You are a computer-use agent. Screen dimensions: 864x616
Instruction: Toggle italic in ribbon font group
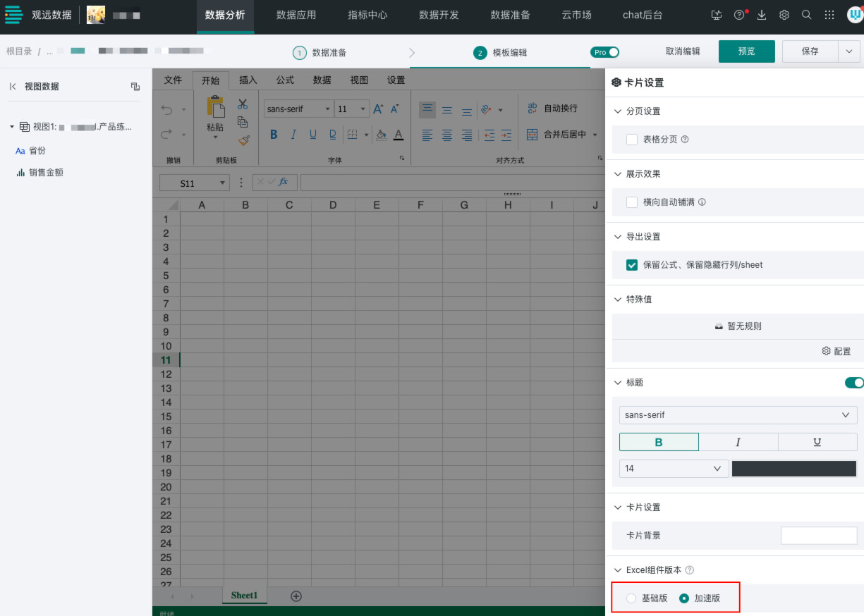click(x=293, y=135)
